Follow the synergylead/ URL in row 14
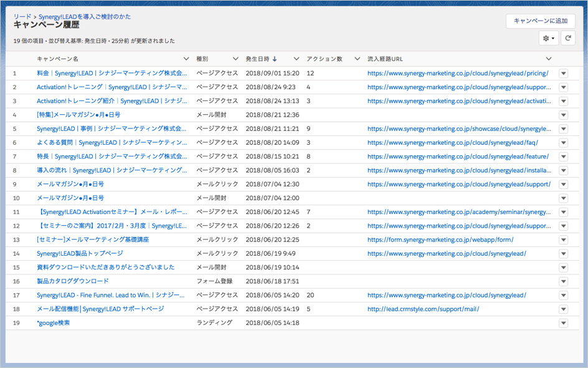 [x=447, y=254]
